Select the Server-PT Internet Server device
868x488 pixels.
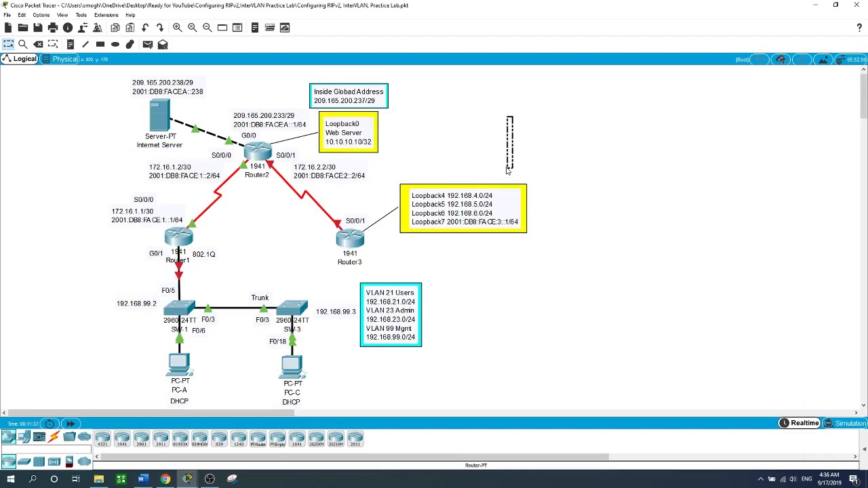pos(160,115)
